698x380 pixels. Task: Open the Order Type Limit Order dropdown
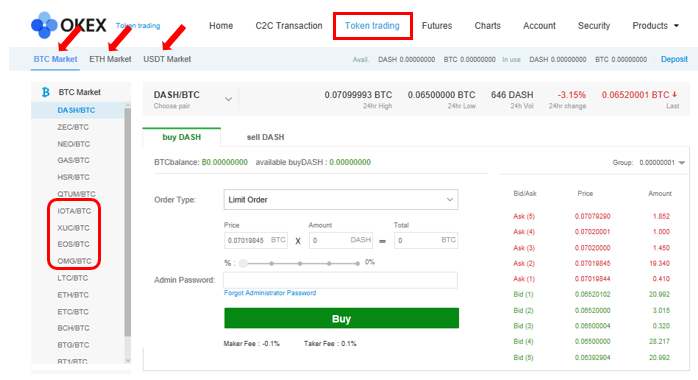pyautogui.click(x=341, y=200)
